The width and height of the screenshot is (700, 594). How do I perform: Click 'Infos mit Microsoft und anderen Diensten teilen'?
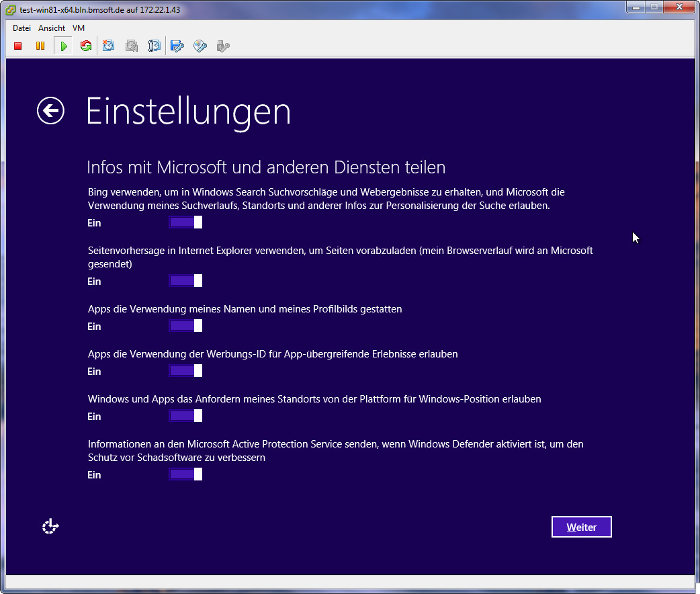tap(266, 167)
